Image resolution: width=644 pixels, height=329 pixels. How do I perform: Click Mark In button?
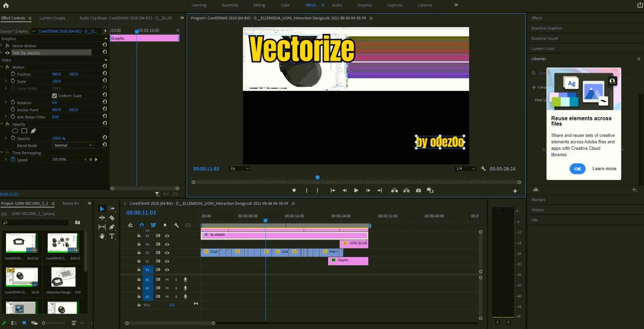(x=307, y=190)
